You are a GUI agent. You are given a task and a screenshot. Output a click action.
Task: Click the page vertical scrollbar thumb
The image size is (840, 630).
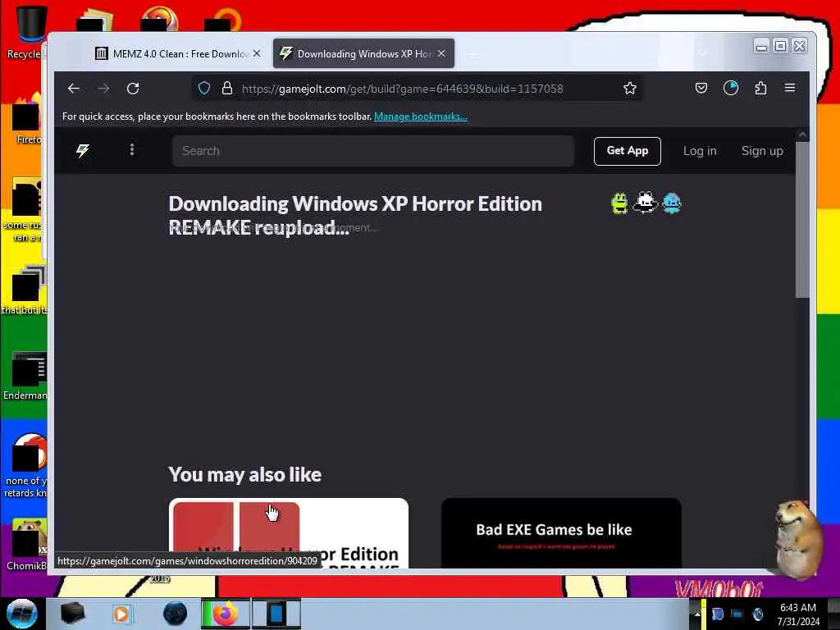coord(802,220)
